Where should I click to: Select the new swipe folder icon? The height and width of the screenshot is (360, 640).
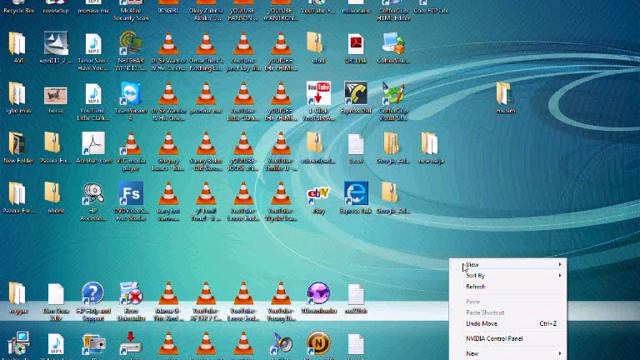pyautogui.click(x=430, y=144)
